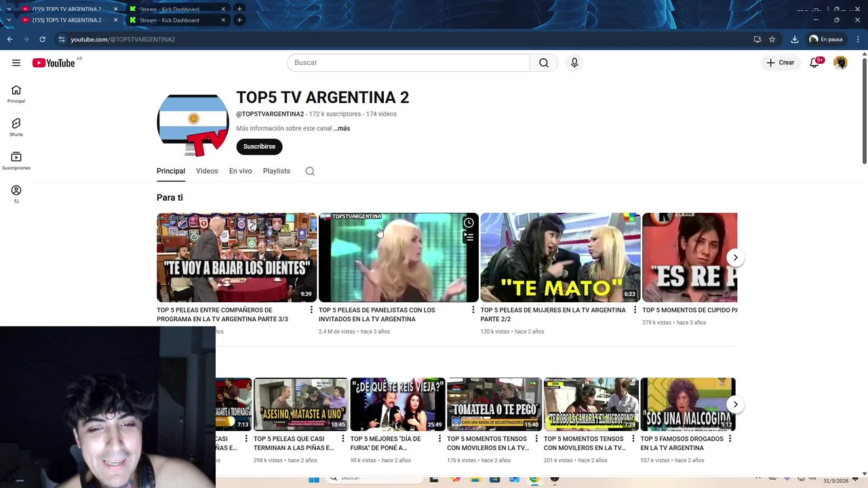Screen dimensions: 868x488
Task: View site information beside the URL
Action: [x=62, y=39]
